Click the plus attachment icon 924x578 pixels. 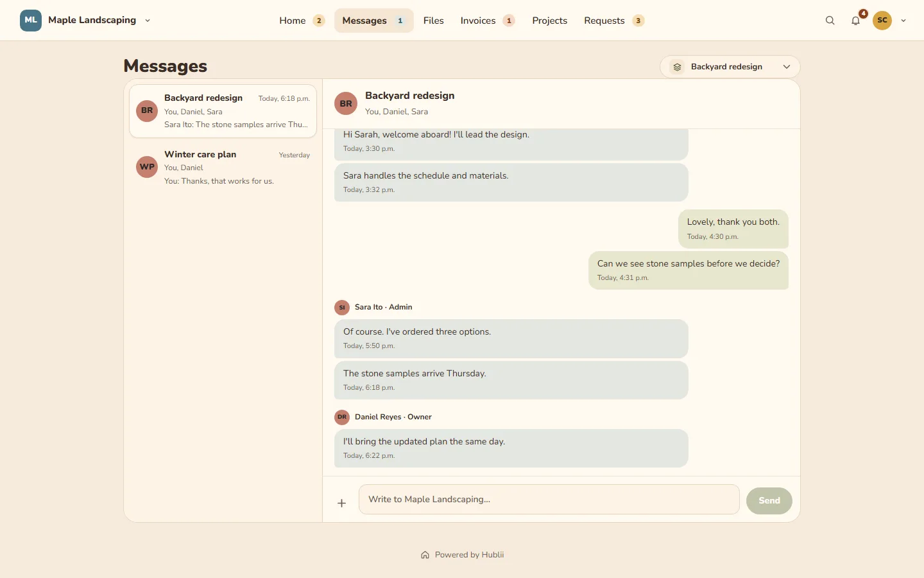[x=342, y=503]
